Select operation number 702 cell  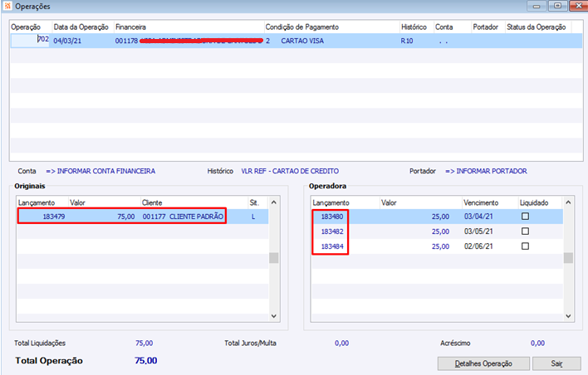30,41
